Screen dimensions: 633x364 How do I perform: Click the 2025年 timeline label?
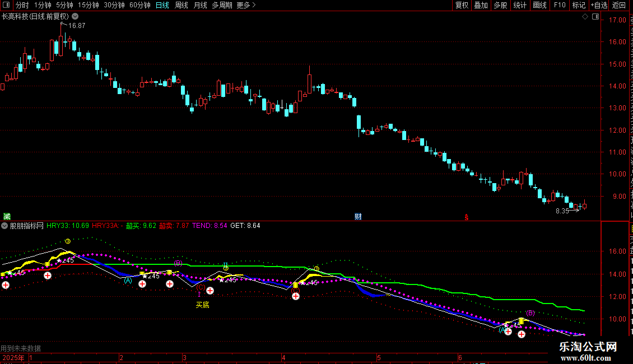13,357
